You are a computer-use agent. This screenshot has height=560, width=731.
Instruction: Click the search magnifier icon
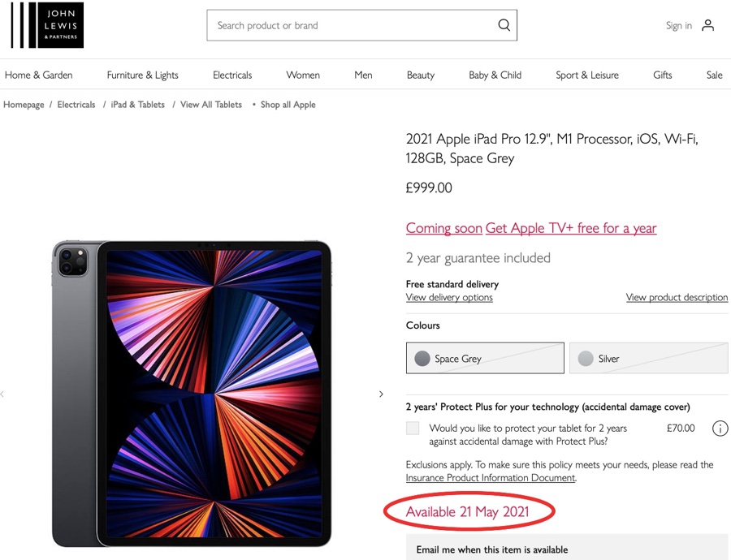click(x=504, y=25)
